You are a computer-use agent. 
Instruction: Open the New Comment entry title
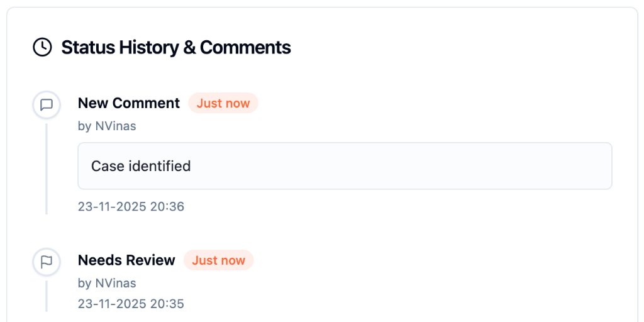[x=129, y=103]
